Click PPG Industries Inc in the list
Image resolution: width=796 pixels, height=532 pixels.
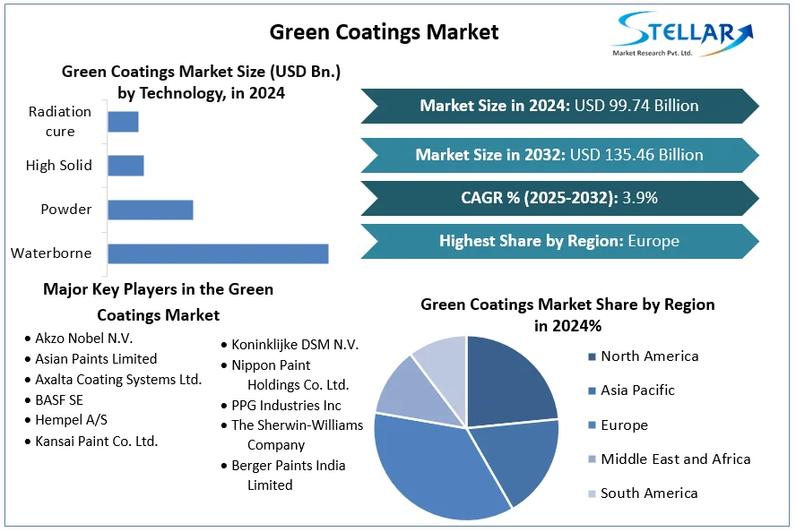pos(286,406)
